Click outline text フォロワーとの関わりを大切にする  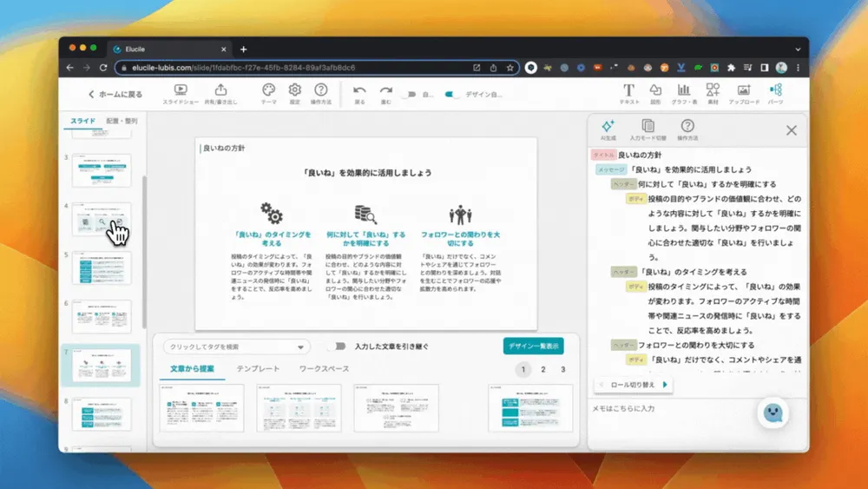pyautogui.click(x=696, y=345)
